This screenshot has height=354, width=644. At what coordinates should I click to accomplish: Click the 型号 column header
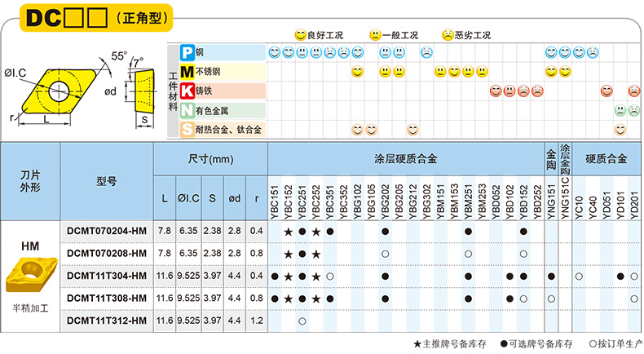(x=107, y=181)
